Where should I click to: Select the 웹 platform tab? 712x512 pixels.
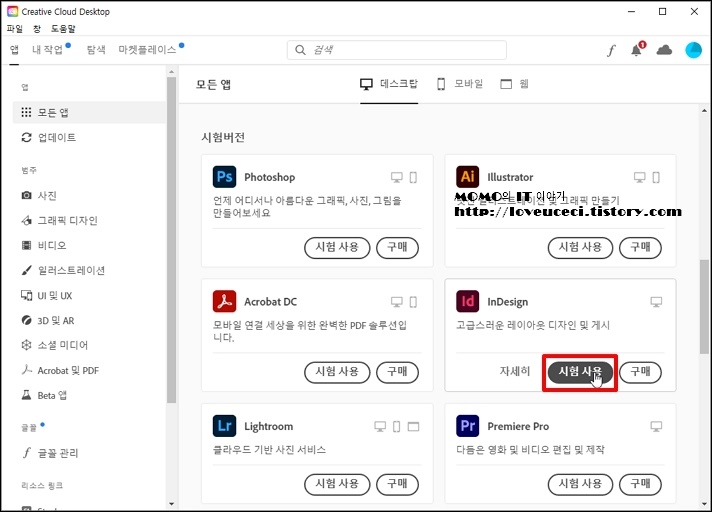514,84
